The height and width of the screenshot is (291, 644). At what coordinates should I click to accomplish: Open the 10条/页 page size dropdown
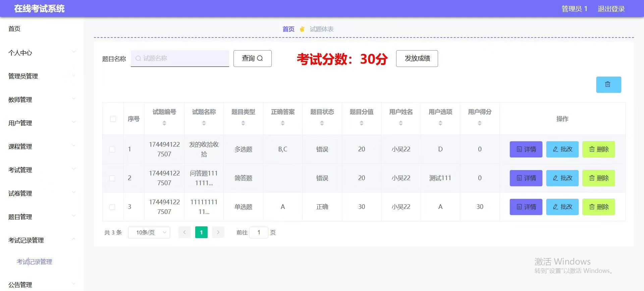(149, 232)
